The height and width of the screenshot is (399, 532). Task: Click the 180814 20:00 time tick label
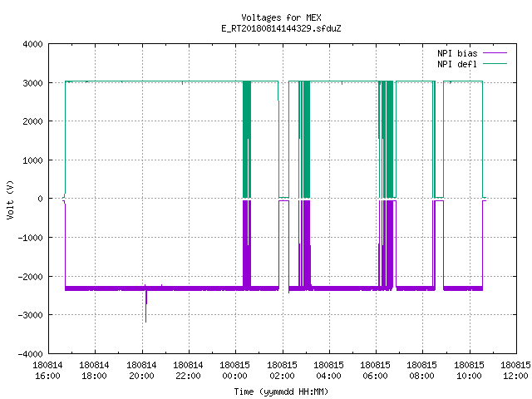(x=141, y=371)
